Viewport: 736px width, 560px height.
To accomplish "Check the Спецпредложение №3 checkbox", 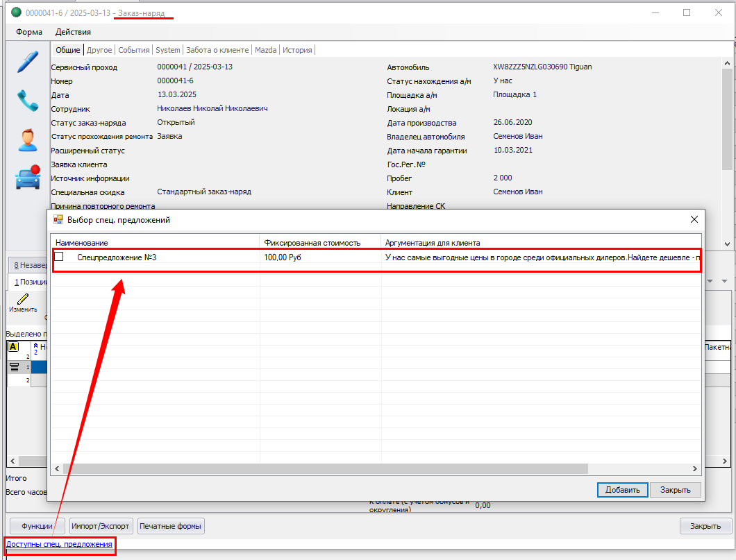I will tap(59, 257).
